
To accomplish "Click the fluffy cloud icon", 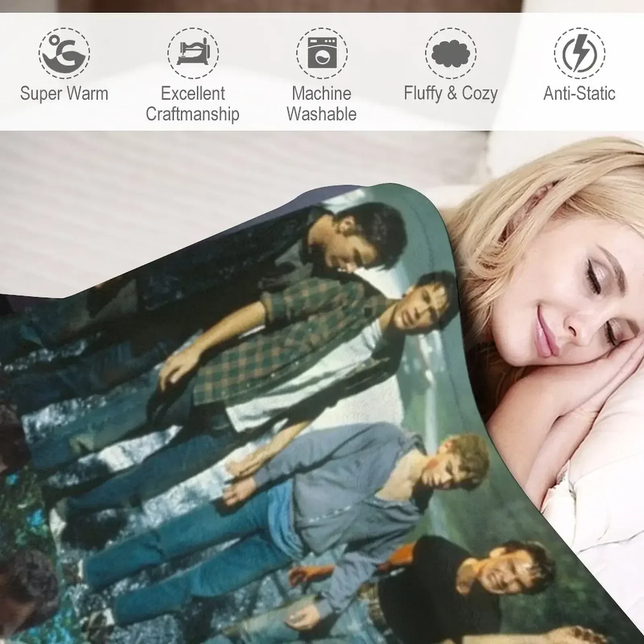I will tap(451, 53).
